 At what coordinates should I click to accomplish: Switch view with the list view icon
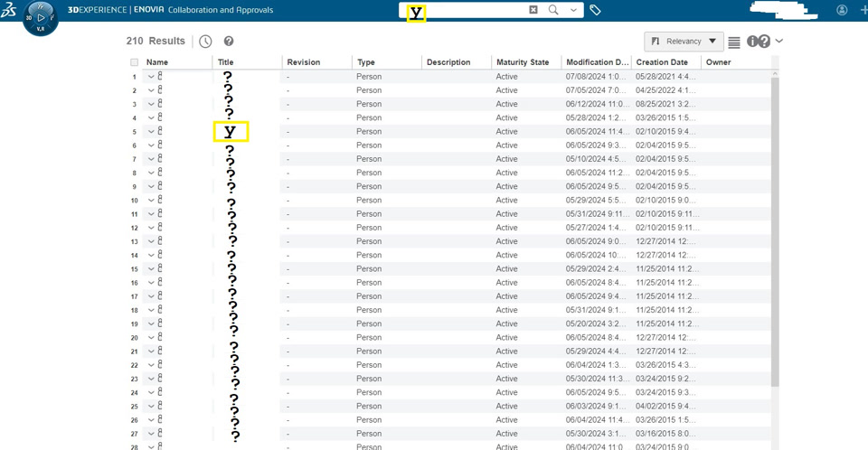(x=734, y=42)
